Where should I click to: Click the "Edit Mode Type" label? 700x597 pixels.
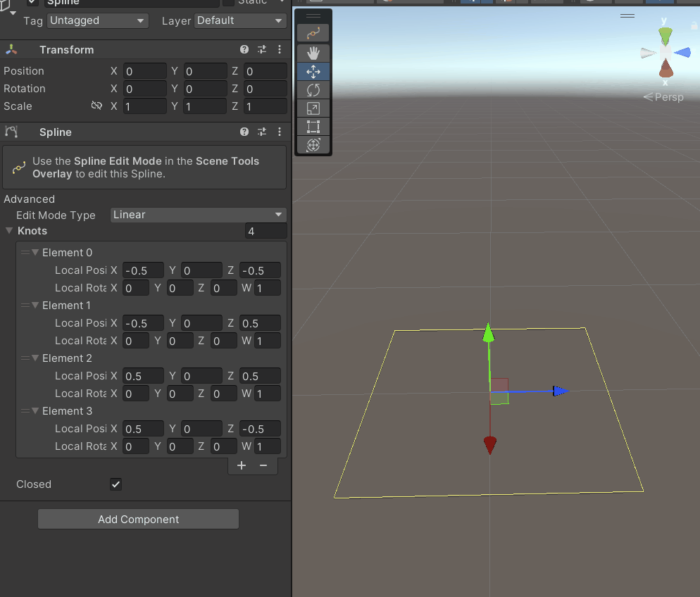[x=56, y=215]
